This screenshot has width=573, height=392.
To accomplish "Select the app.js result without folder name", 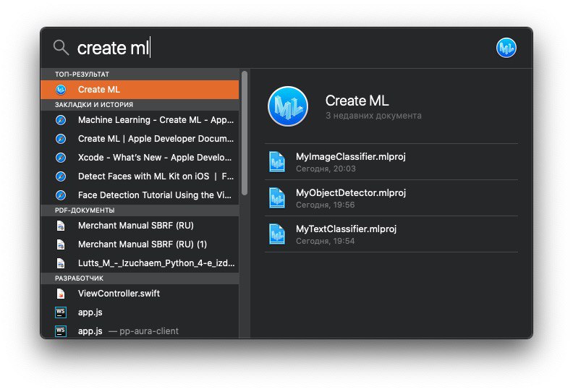I will click(x=140, y=312).
